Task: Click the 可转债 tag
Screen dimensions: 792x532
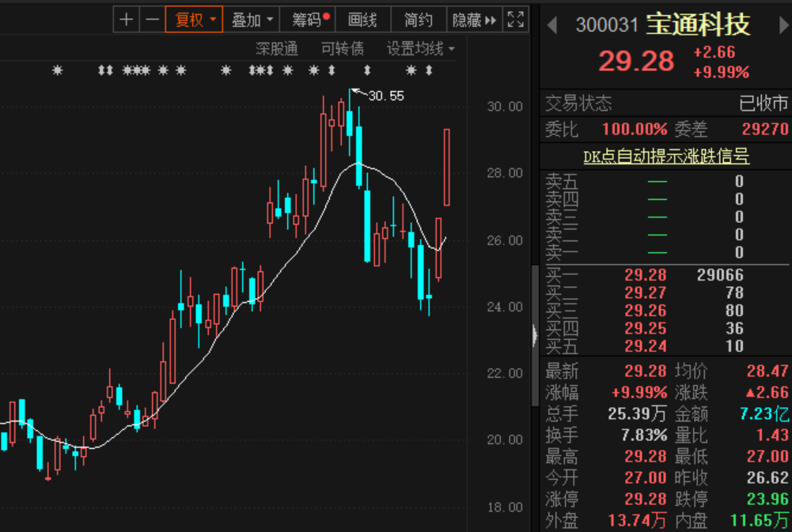Action: tap(343, 48)
